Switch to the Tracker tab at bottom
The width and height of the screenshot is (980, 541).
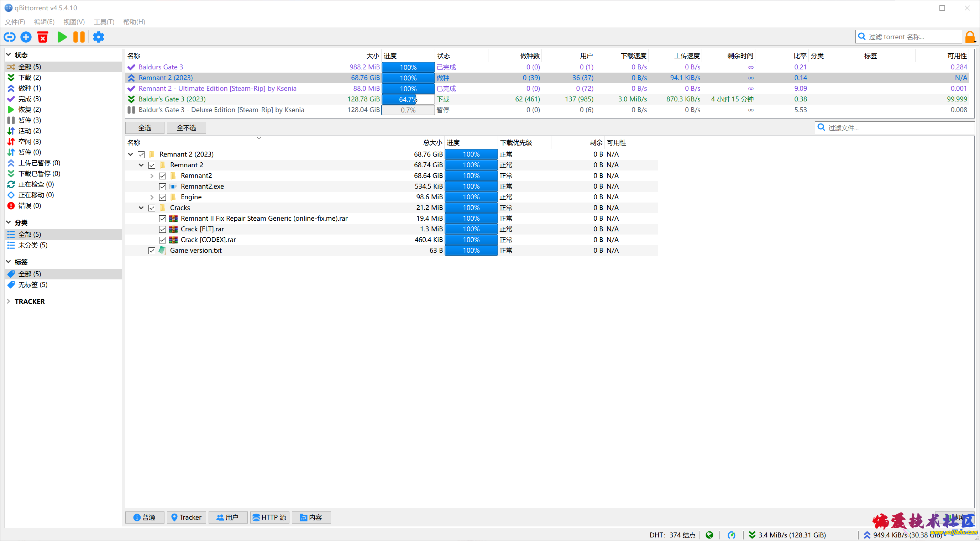click(187, 517)
